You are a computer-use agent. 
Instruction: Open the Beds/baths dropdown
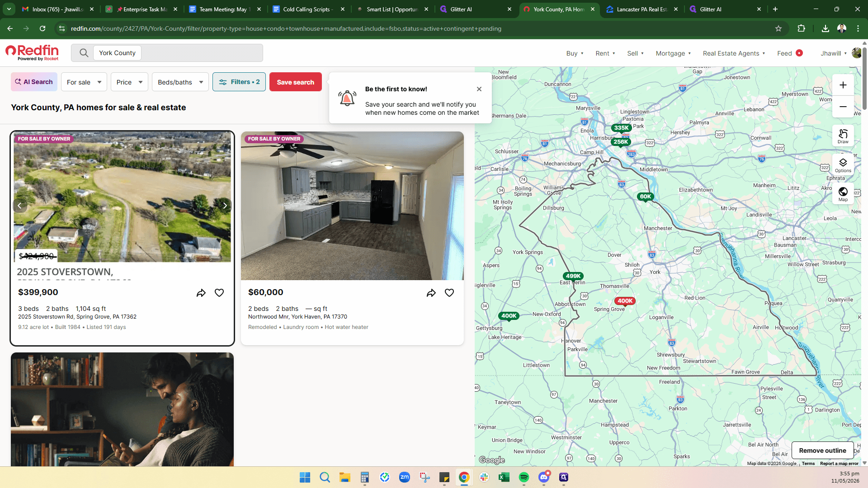pos(180,82)
